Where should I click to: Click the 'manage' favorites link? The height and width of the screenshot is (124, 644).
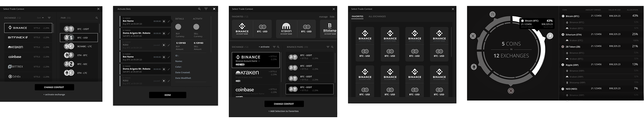point(323,16)
